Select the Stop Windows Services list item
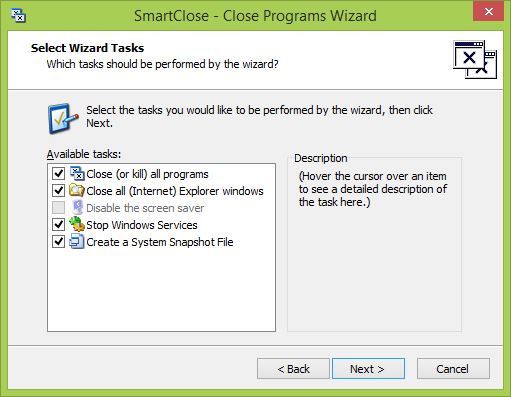The image size is (511, 397). pos(142,225)
